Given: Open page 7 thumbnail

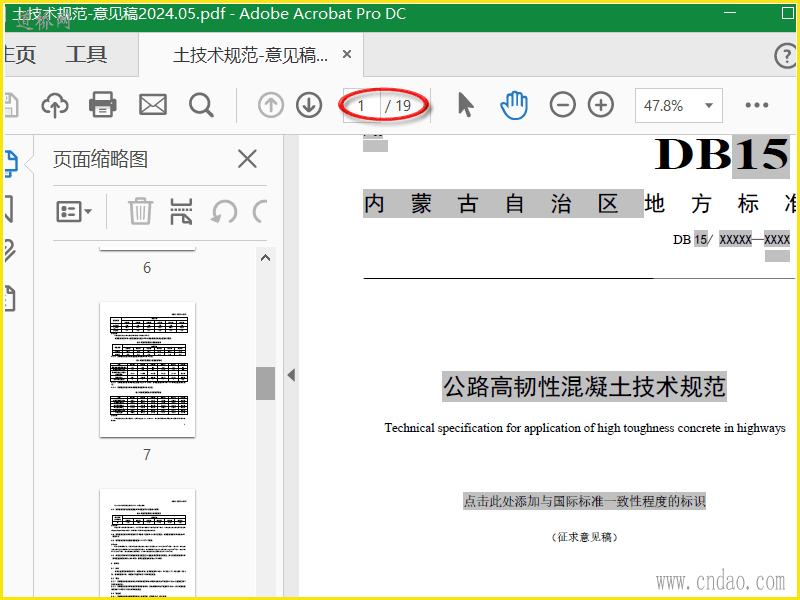Looking at the screenshot, I should [x=147, y=370].
